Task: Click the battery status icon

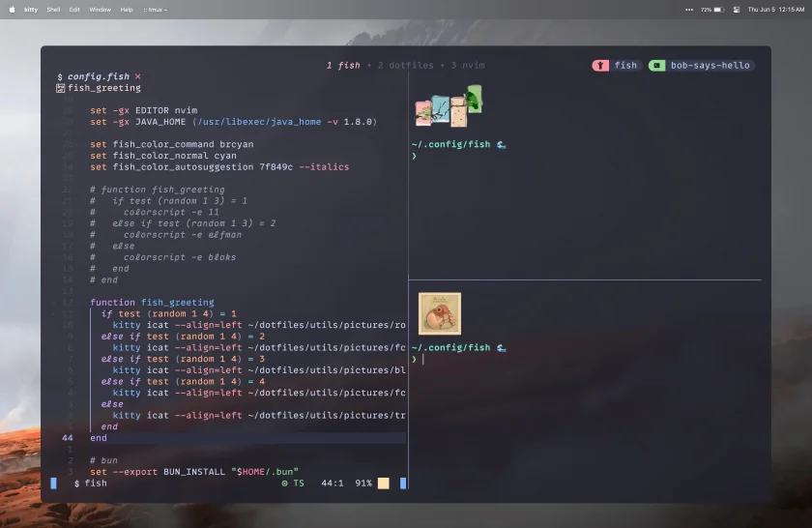Action: (719, 10)
